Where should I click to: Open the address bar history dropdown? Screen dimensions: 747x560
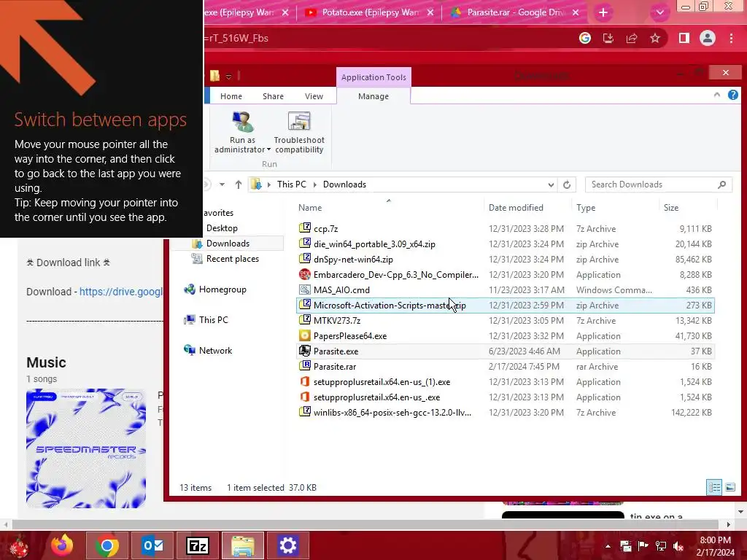coord(551,184)
